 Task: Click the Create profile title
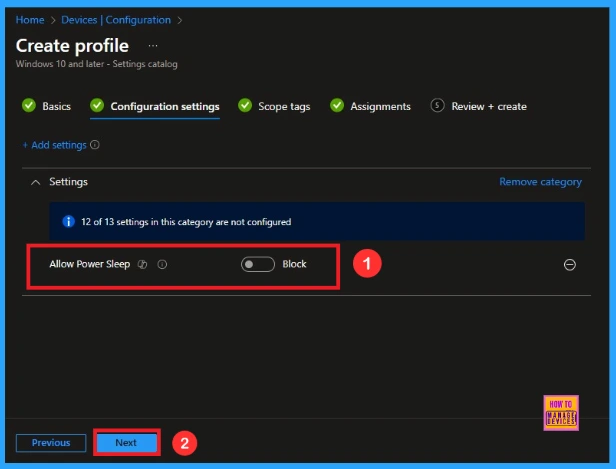[72, 46]
